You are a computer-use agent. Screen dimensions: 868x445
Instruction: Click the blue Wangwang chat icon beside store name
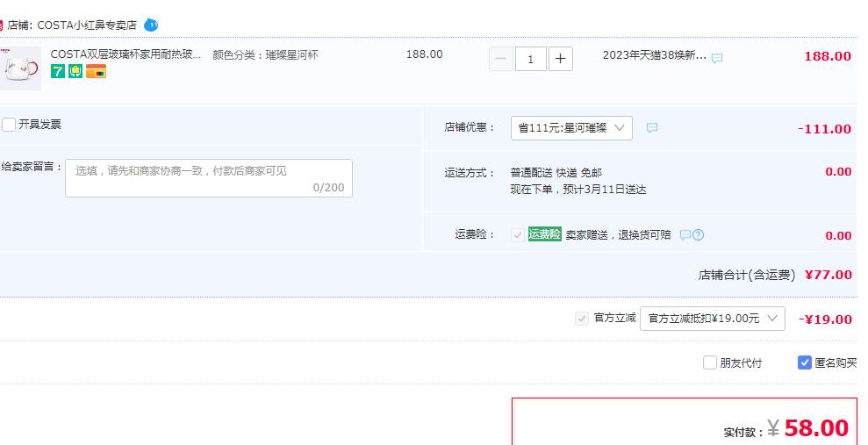[151, 25]
